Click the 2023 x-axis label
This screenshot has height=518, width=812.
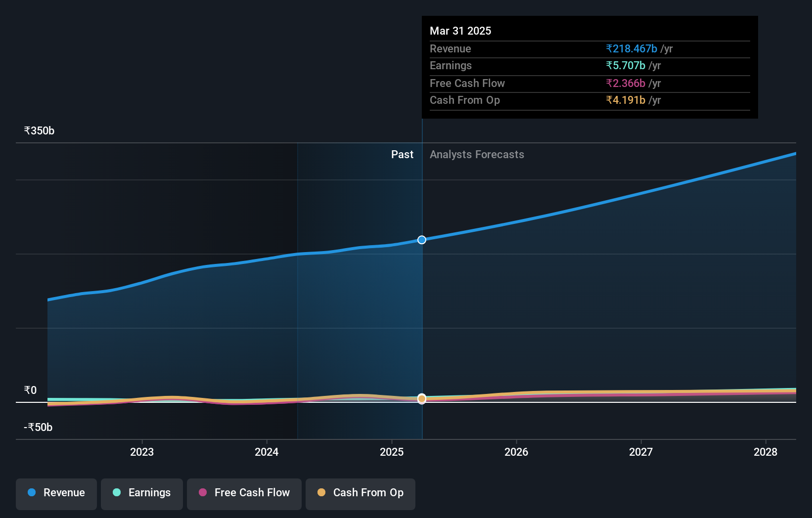(142, 452)
